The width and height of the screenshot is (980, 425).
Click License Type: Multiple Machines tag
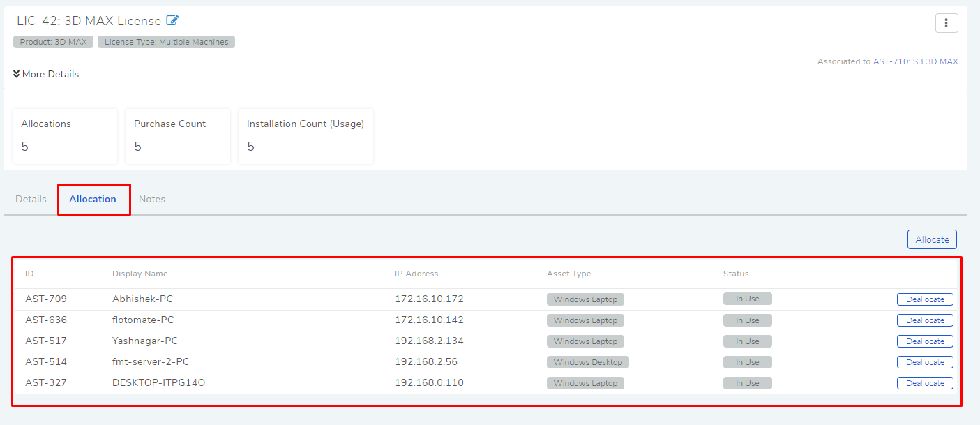coord(167,42)
